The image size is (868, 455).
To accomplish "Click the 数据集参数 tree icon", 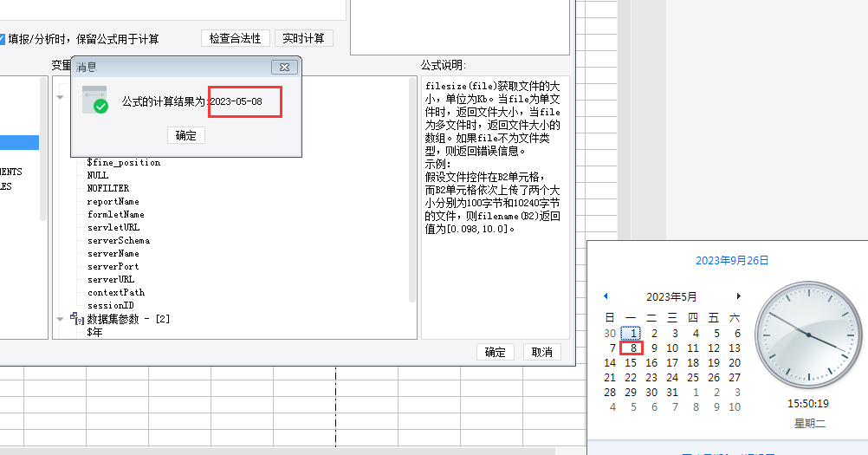I will click(x=76, y=318).
